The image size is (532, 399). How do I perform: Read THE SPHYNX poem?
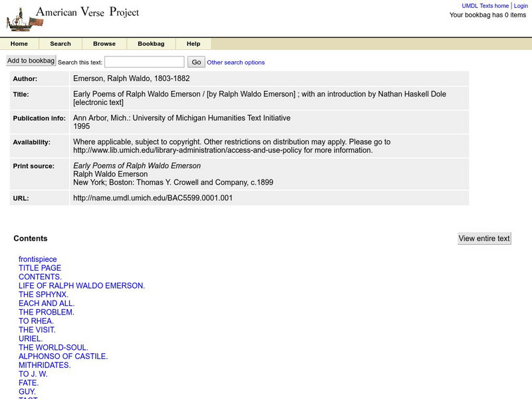45,294
